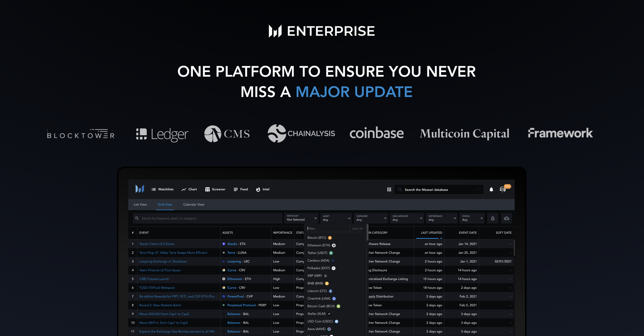The height and width of the screenshot is (336, 644).
Task: Select BNB (BNB) from asset list
Action: [x=318, y=283]
